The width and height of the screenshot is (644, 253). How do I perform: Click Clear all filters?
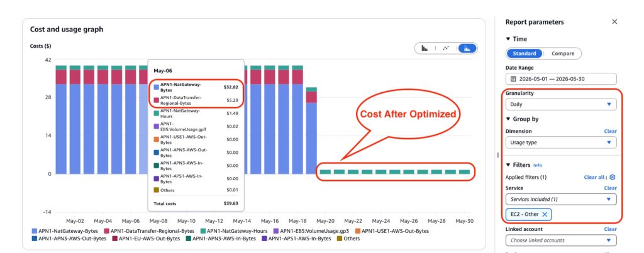[594, 177]
